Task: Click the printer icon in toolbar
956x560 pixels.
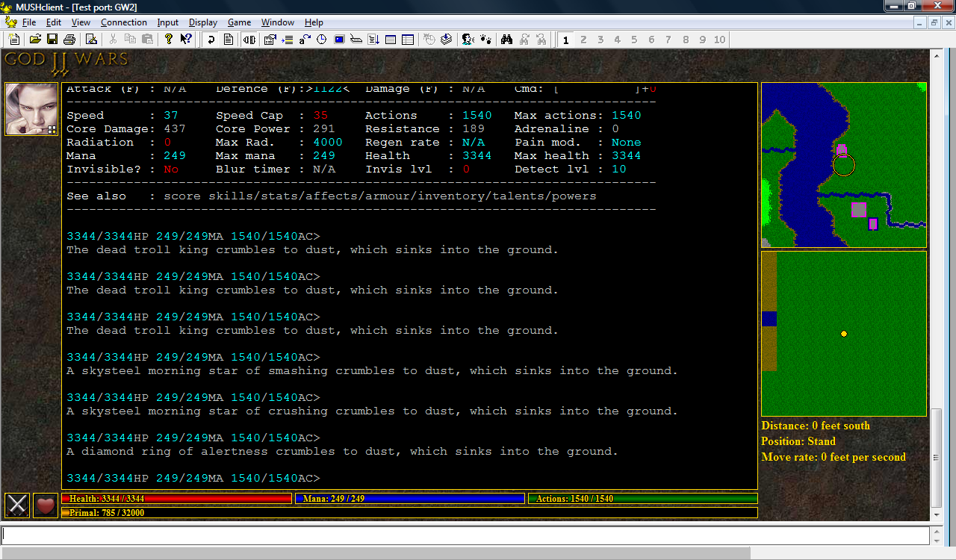Action: tap(69, 40)
